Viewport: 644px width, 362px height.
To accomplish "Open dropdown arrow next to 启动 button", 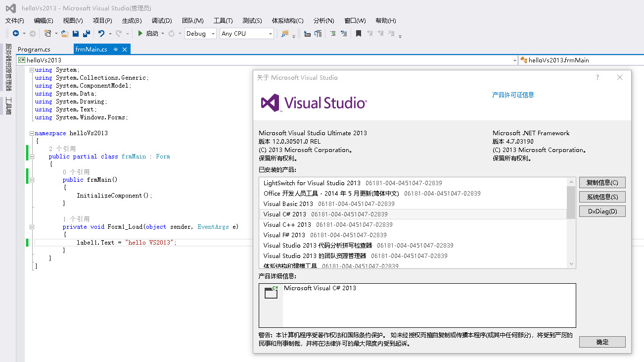I will [x=163, y=34].
